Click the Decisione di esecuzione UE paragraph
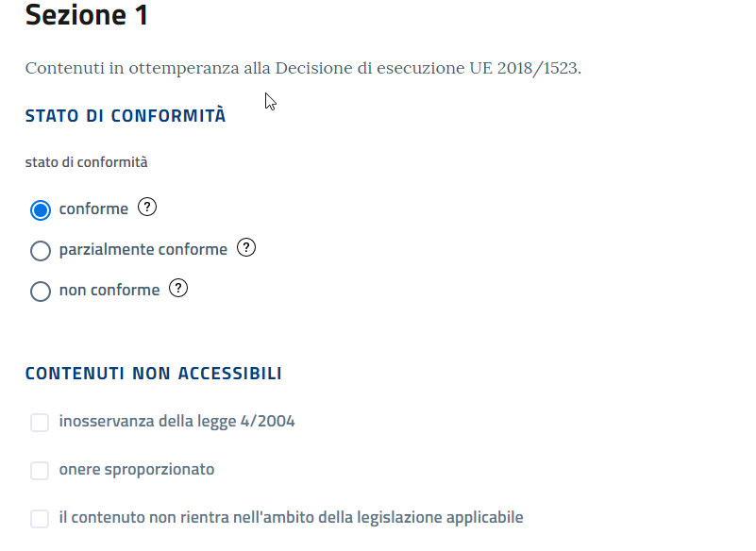 pos(303,68)
